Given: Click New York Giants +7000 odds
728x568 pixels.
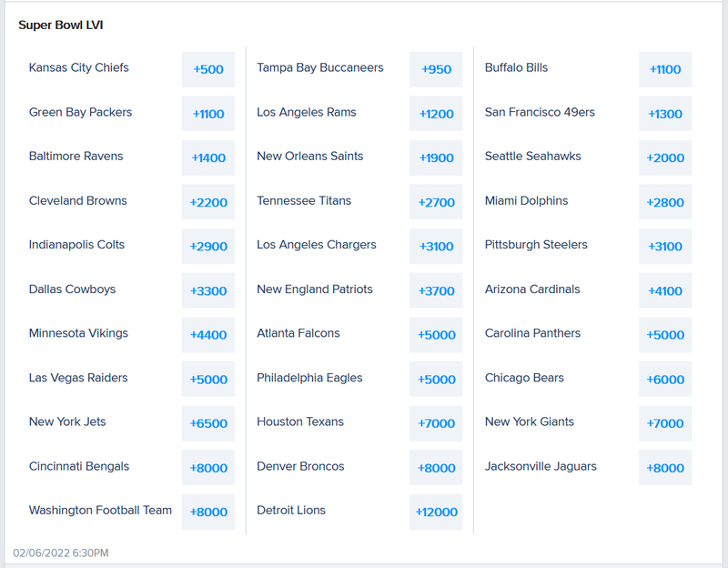Looking at the screenshot, I should [x=665, y=423].
